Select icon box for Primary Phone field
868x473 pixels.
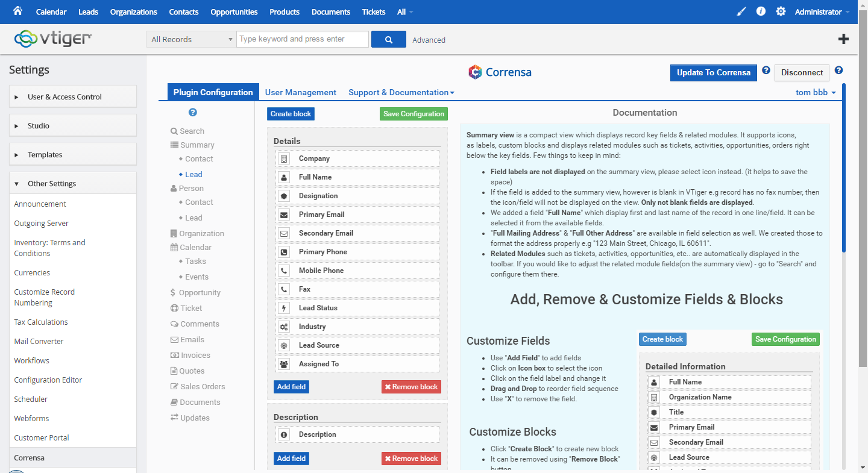[284, 252]
